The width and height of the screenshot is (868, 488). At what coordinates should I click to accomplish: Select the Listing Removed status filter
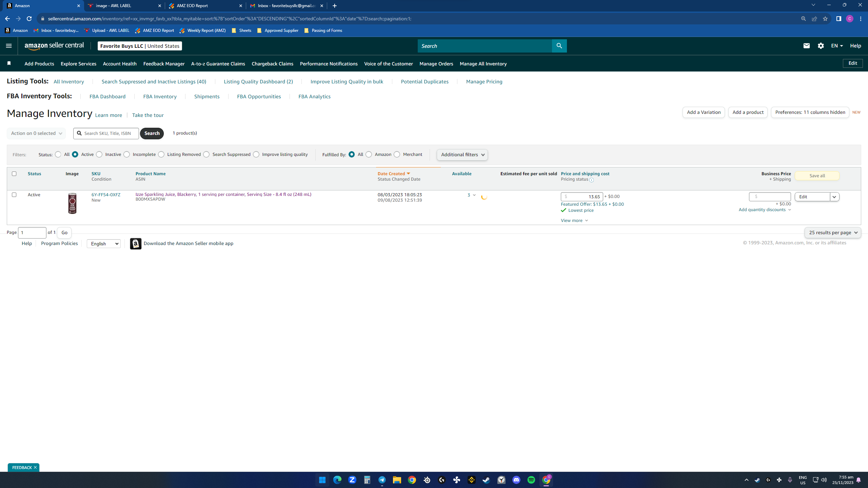click(161, 155)
